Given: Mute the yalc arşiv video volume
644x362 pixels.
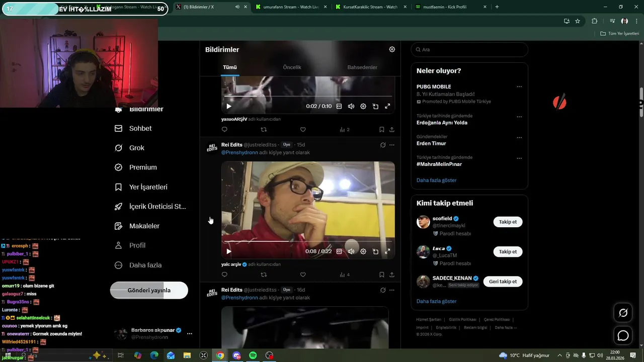Looking at the screenshot, I should [351, 251].
